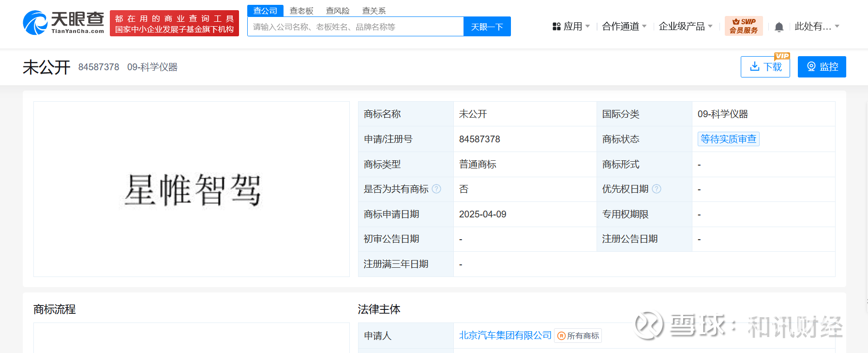Expand the 企业级产品 dropdown
The image size is (868, 353).
[x=685, y=27]
